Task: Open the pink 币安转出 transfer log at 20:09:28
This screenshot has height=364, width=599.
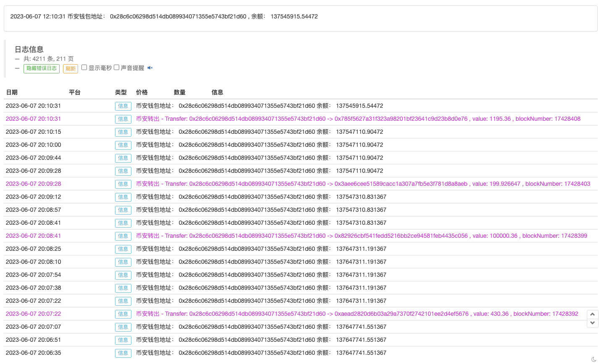Action: point(363,184)
